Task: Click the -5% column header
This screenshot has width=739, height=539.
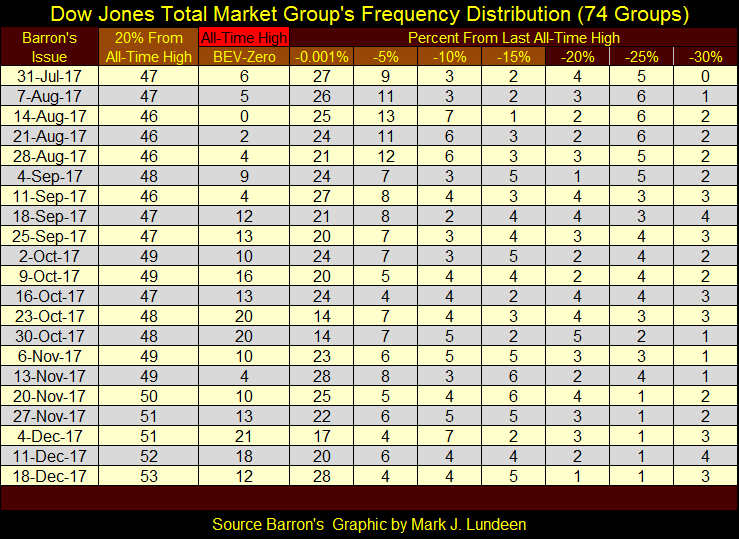Action: 385,56
